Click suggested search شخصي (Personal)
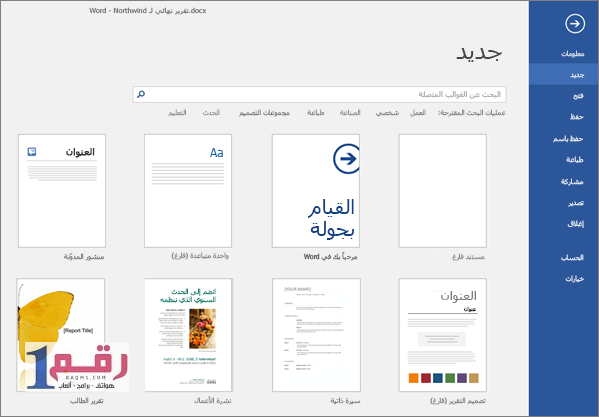599x417 pixels. pos(387,113)
